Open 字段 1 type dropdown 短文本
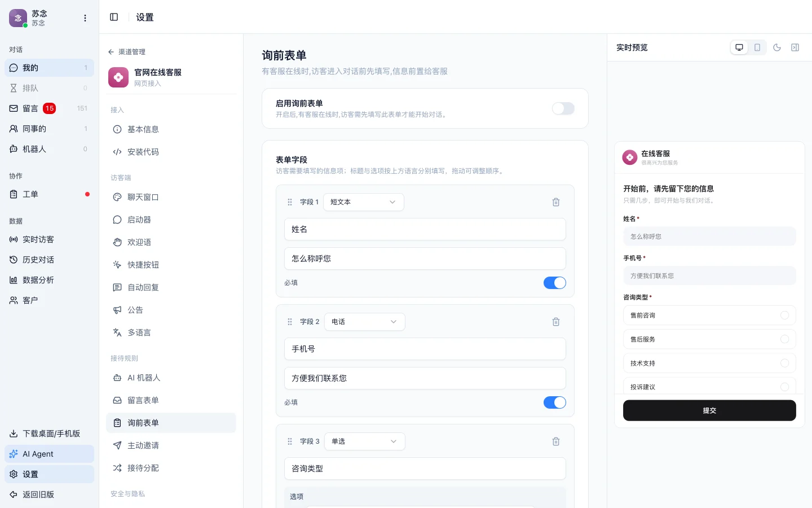 pyautogui.click(x=364, y=202)
